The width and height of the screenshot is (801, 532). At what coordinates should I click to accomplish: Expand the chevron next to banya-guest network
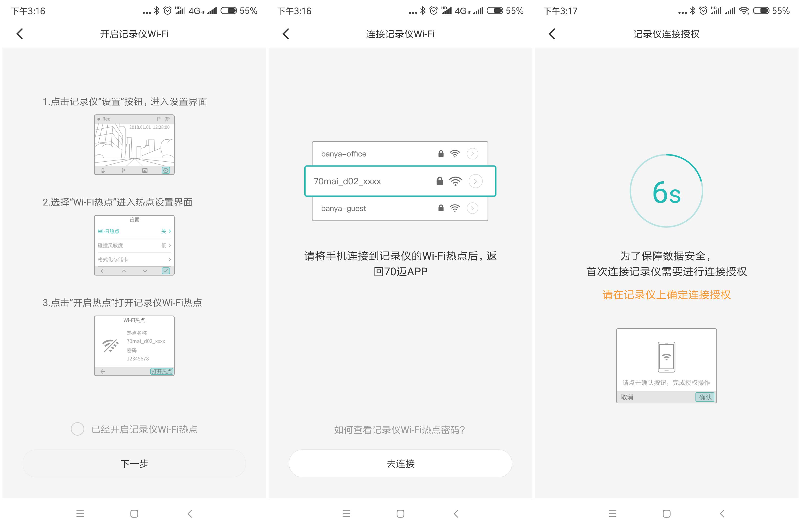pyautogui.click(x=472, y=208)
